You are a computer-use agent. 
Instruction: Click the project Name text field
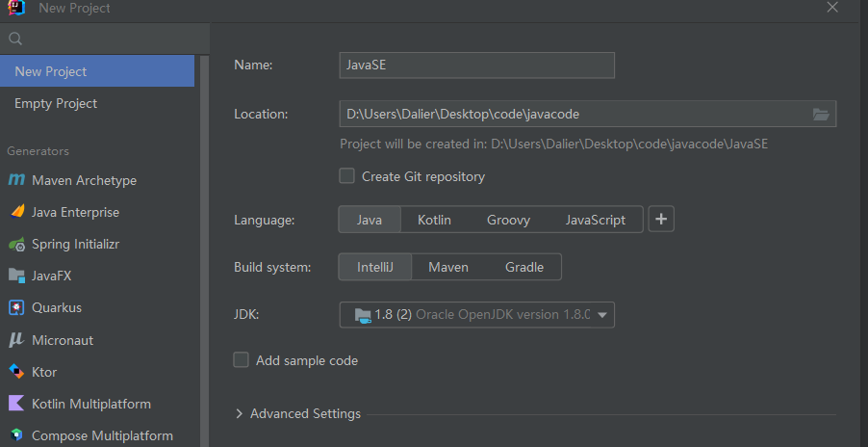476,65
